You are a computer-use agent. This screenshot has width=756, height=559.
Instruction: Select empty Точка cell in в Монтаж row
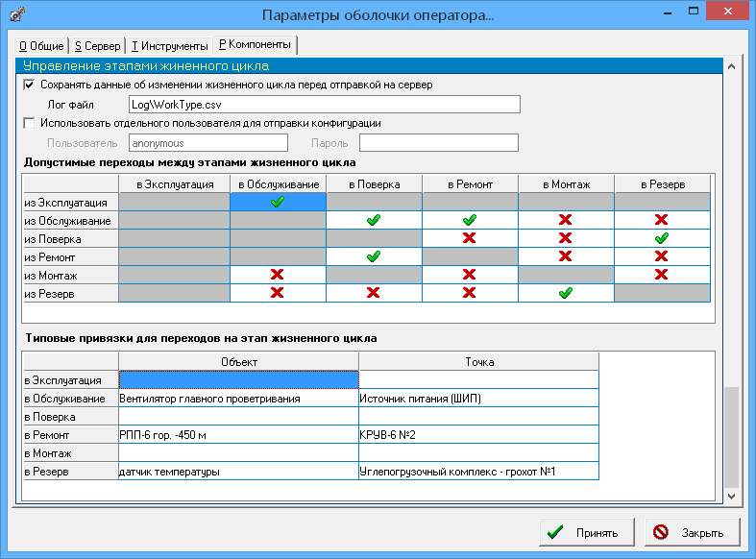(478, 453)
